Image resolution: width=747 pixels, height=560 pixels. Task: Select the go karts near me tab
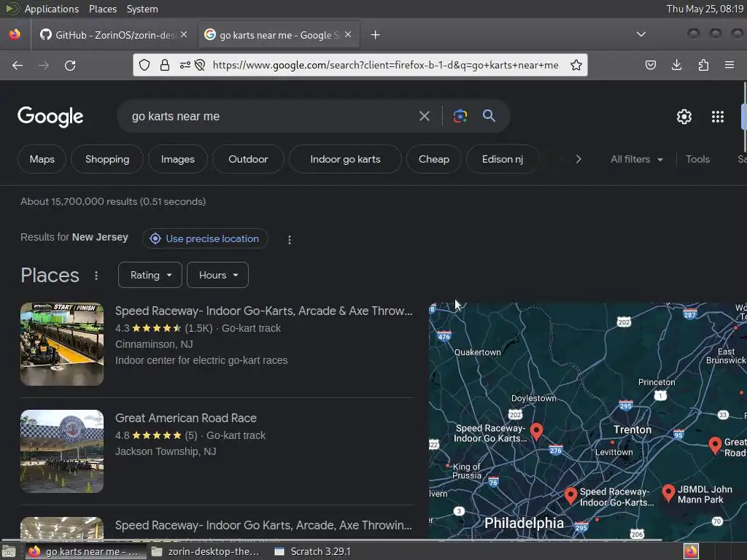tap(278, 35)
